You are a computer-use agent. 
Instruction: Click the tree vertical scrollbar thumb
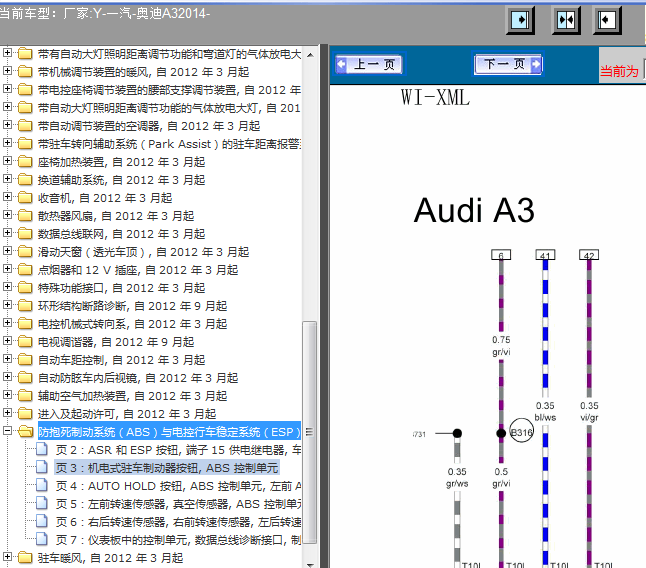310,432
